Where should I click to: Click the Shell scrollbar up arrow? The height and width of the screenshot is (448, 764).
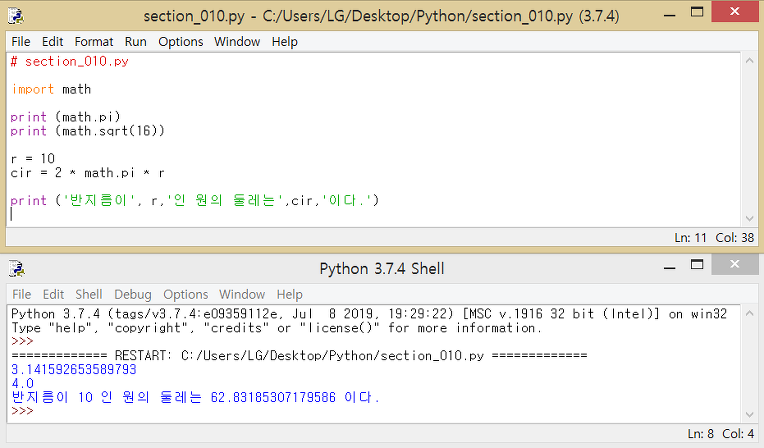tap(749, 313)
